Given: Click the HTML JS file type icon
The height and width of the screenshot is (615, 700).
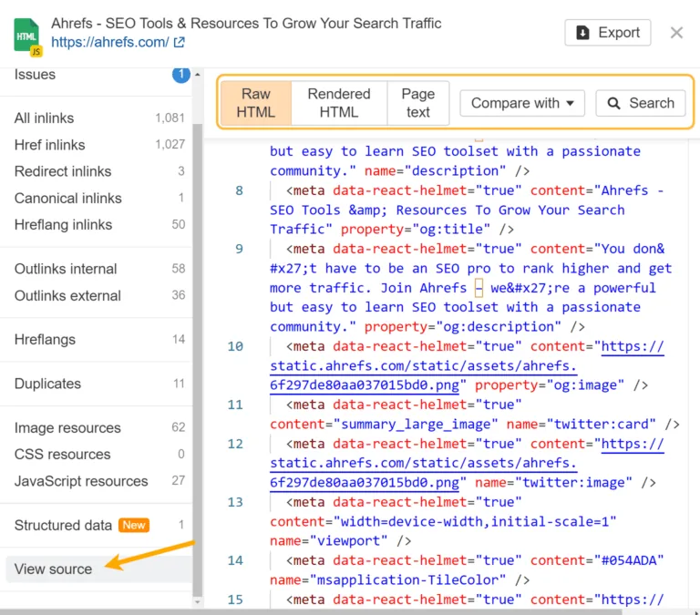Looking at the screenshot, I should 27,37.
